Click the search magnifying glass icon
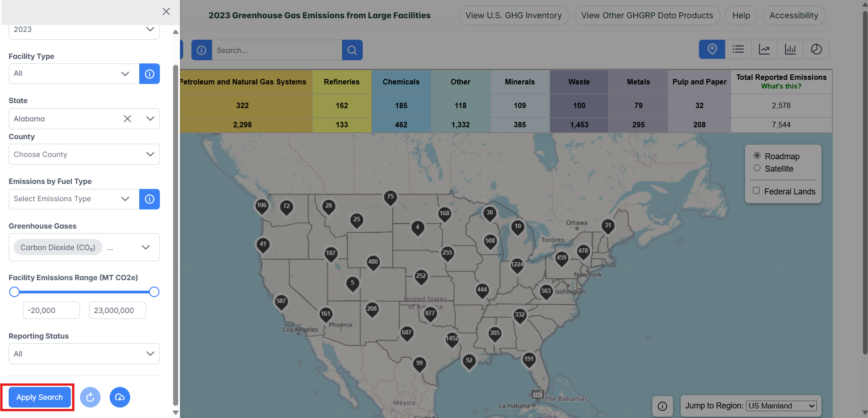 [352, 50]
